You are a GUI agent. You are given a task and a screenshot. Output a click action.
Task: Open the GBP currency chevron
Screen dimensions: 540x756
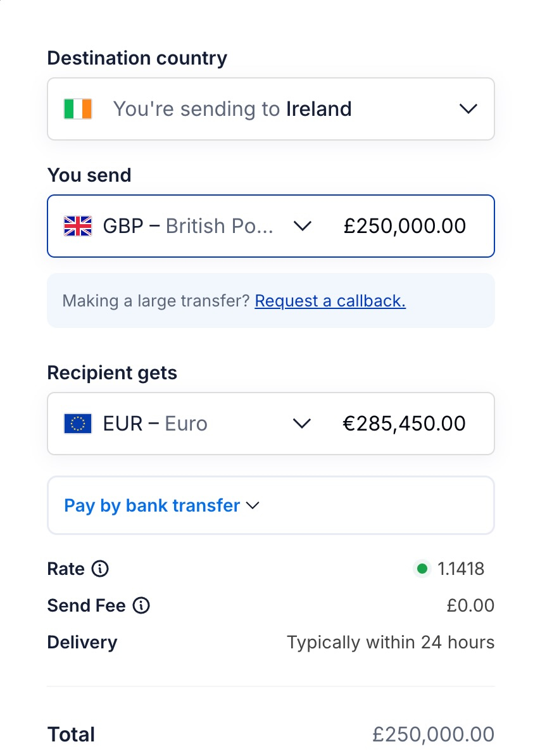click(303, 226)
